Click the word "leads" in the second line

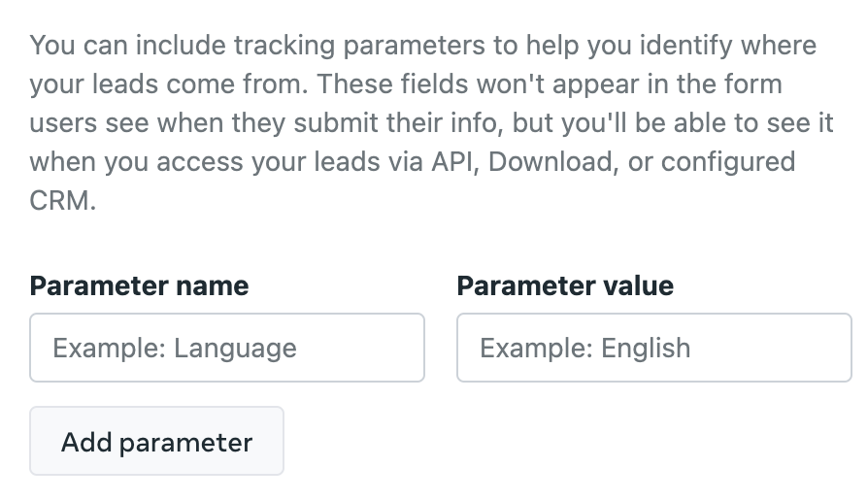(x=125, y=84)
